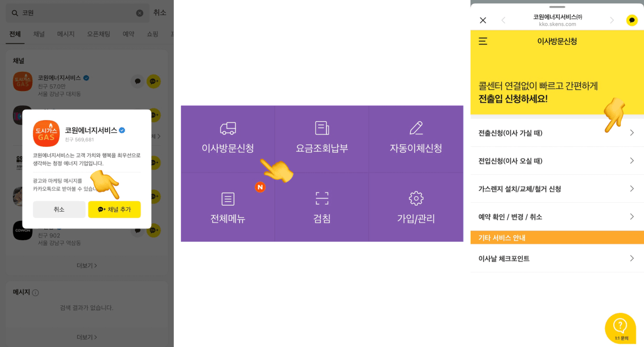The width and height of the screenshot is (644, 347).
Task: Clear the search text with the X icon
Action: click(140, 13)
